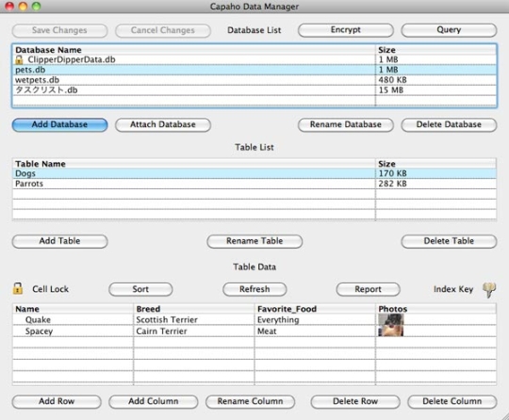Click Attach Database
Screen dimensions: 509x420
pyautogui.click(x=163, y=124)
